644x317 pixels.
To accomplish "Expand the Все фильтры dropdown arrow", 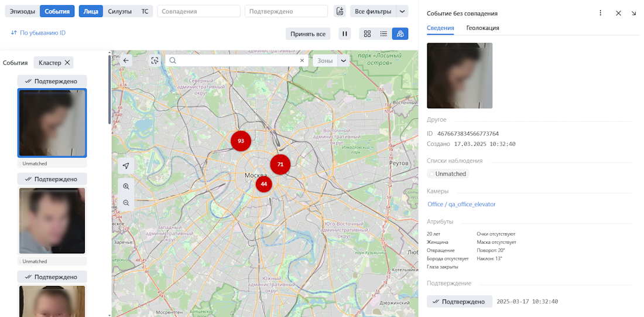I will [402, 11].
